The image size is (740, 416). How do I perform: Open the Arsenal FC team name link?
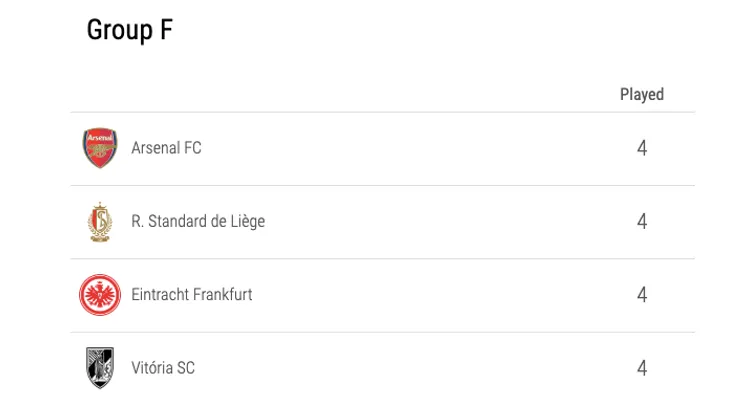[166, 148]
